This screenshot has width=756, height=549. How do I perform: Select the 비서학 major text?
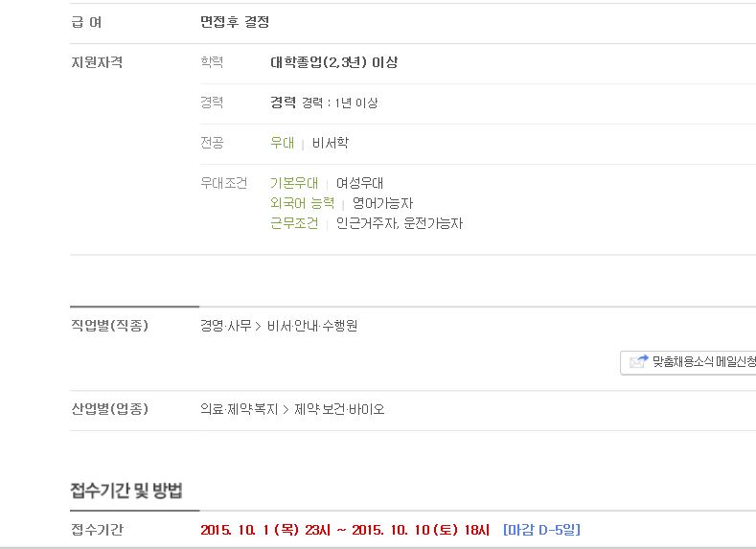coord(331,143)
